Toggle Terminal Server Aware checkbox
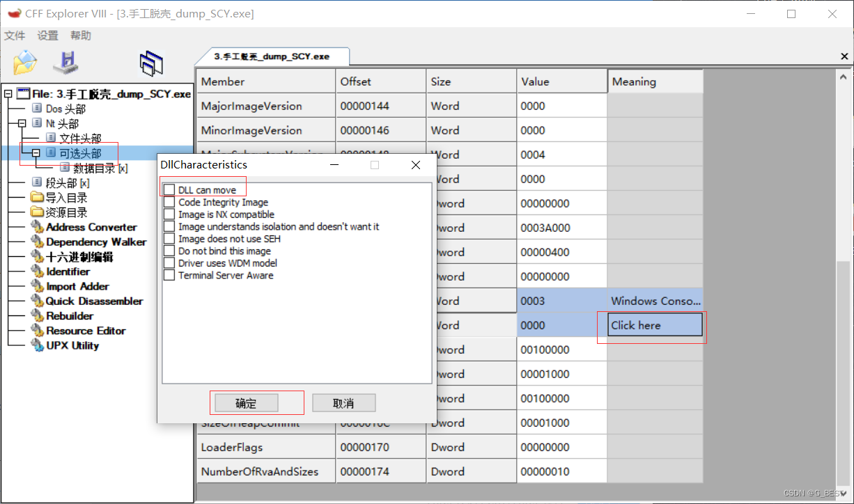This screenshot has height=504, width=854. click(169, 276)
